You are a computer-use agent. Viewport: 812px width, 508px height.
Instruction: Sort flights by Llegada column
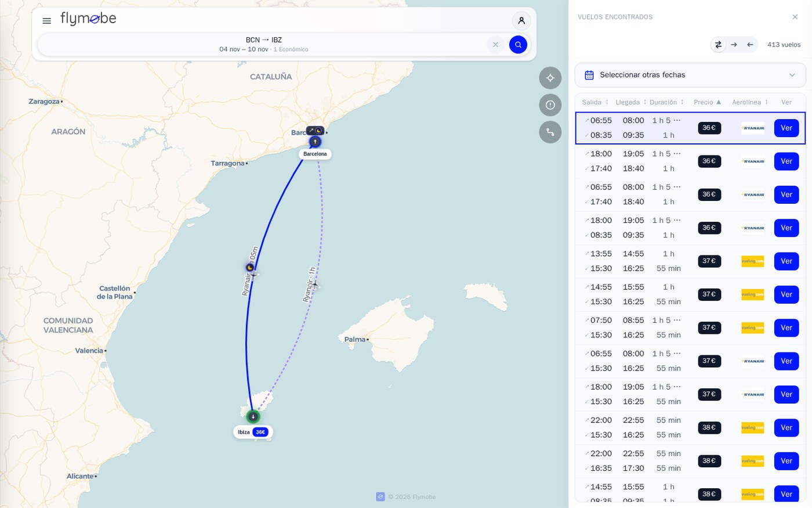tap(631, 102)
